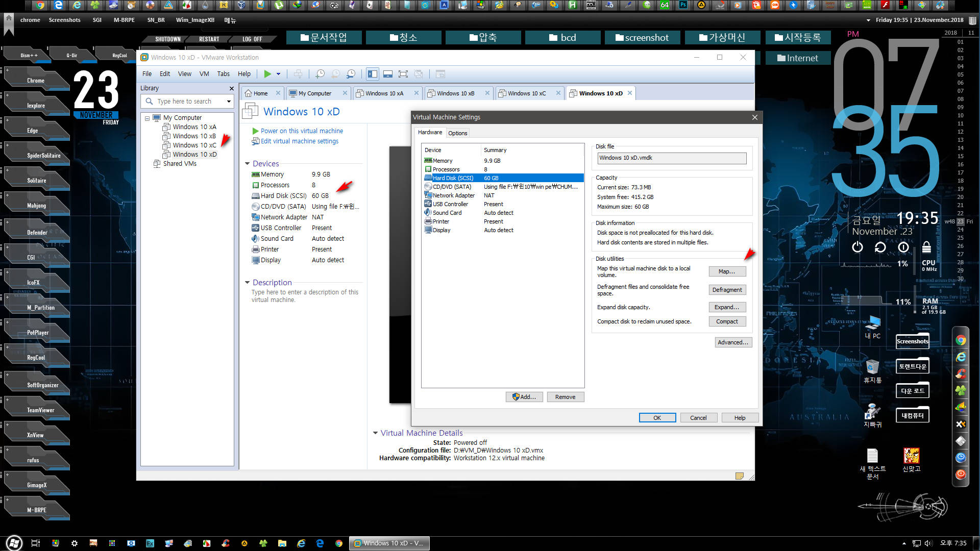Select the Memory device in Virtual Machine Settings
Image resolution: width=980 pixels, height=551 pixels.
(x=503, y=161)
